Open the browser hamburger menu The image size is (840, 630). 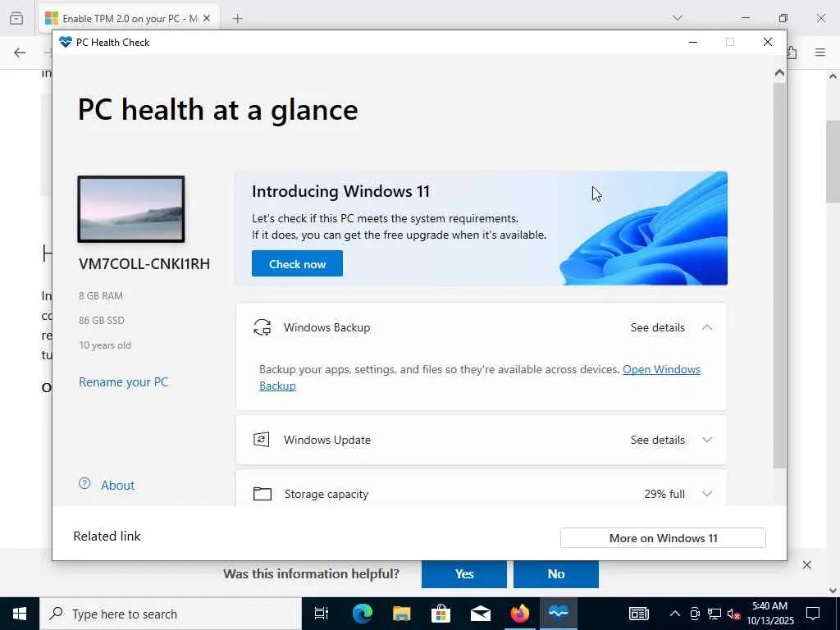(820, 52)
